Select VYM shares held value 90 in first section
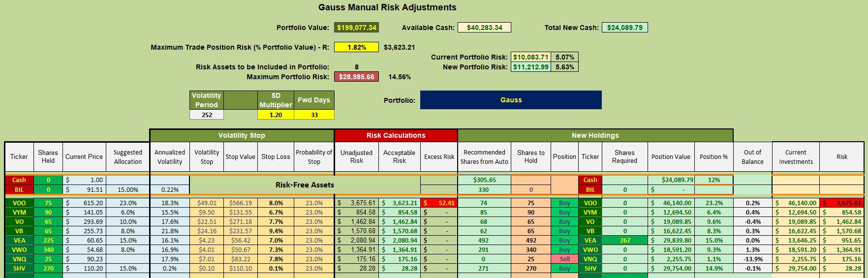The height and width of the screenshot is (278, 868). point(48,212)
